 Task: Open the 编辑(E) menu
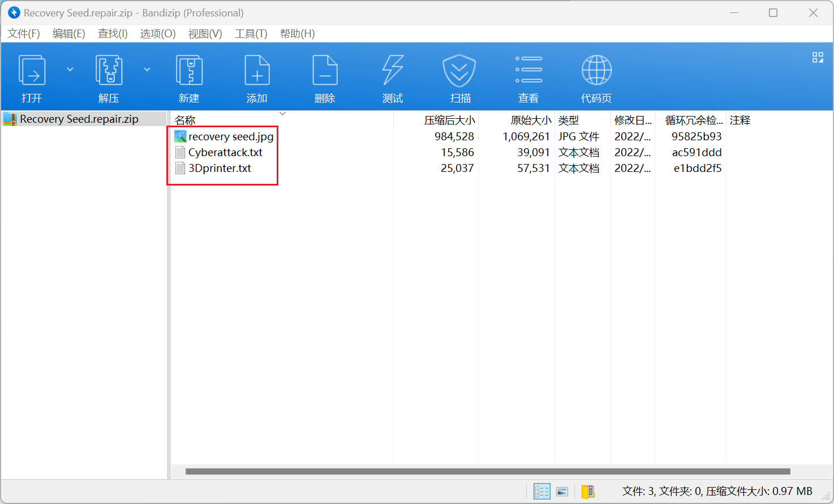point(69,34)
